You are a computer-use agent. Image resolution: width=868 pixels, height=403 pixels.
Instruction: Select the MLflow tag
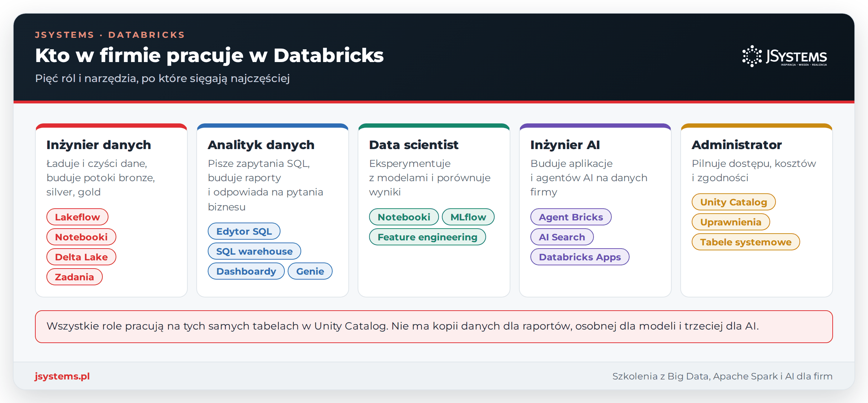coord(468,217)
